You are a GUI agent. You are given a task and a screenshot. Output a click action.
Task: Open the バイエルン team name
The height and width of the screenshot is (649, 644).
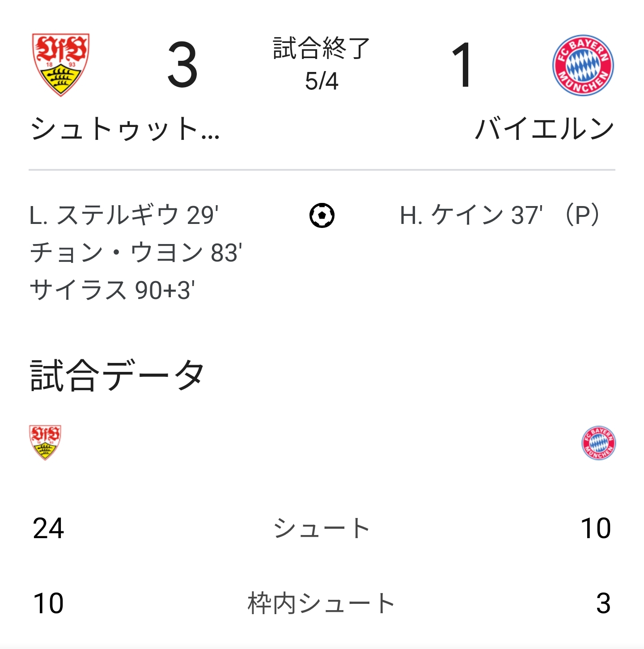544,129
